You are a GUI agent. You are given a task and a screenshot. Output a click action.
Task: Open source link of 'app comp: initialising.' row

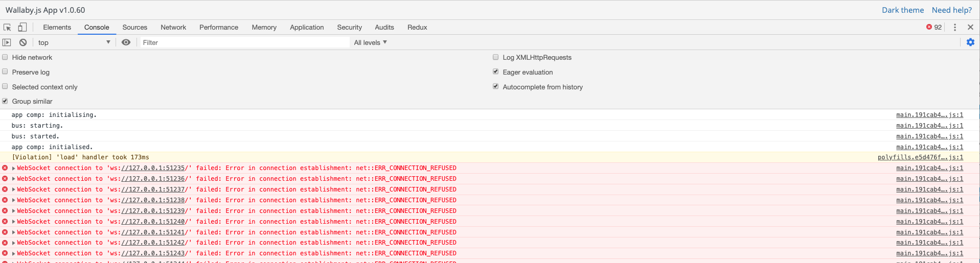929,115
